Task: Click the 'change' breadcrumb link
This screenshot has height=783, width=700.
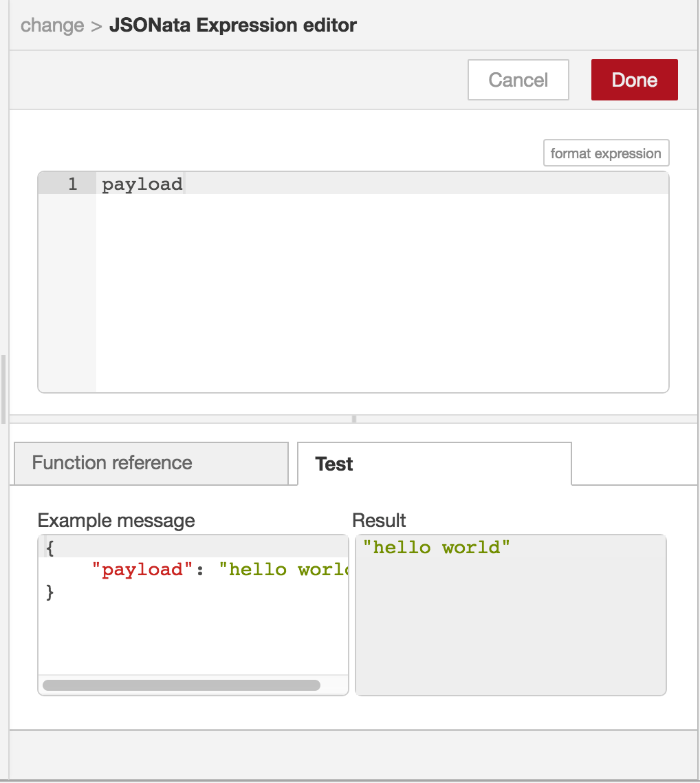Action: tap(52, 25)
